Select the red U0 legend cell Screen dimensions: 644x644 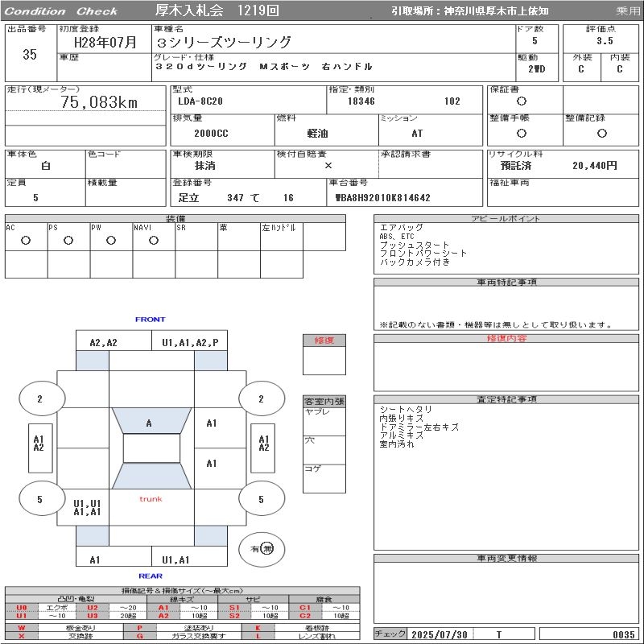point(22,608)
